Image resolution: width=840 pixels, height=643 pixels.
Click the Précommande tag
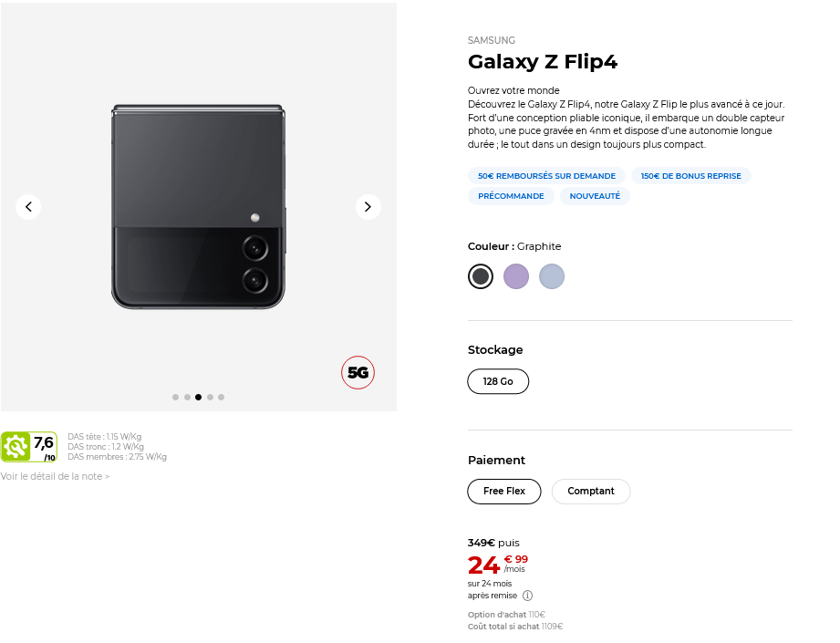point(511,196)
